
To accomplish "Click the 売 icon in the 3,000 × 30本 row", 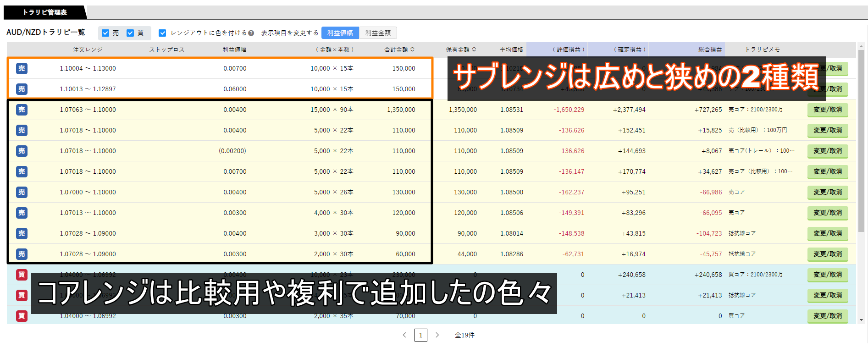I will pos(22,233).
